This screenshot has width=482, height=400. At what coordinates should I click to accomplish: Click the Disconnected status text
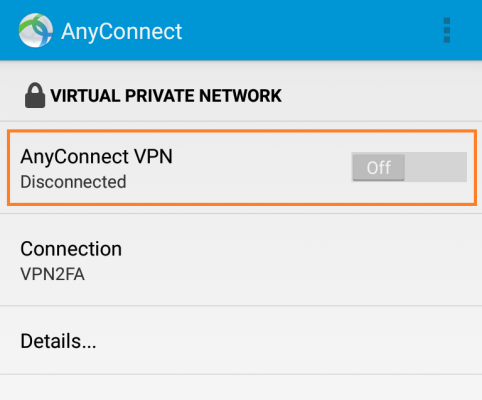click(73, 182)
